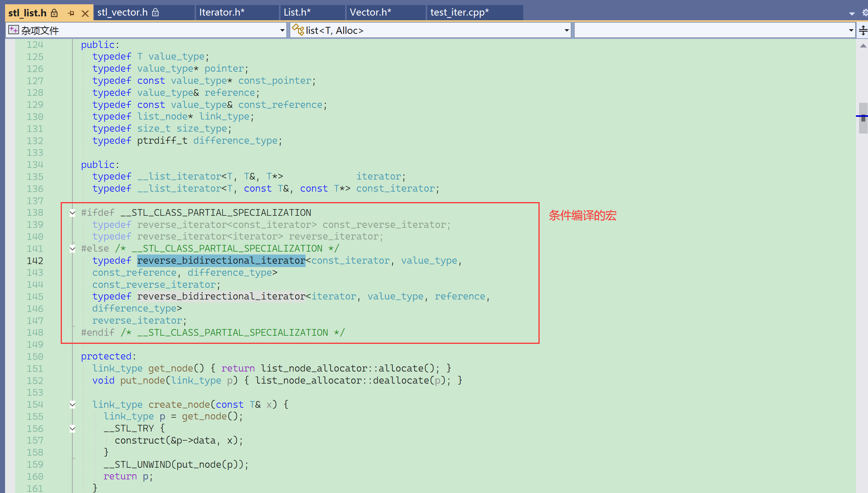Close the stl_list.h tab
The image size is (868, 493).
tap(85, 13)
